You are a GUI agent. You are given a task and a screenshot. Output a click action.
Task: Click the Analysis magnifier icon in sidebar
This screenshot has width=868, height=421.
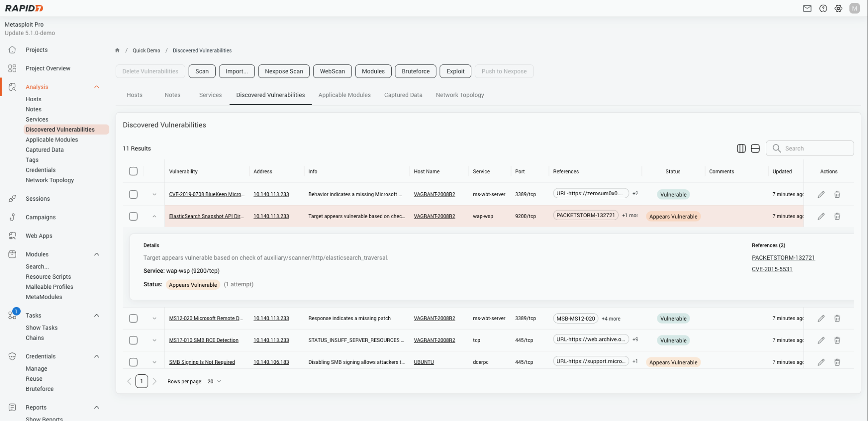[x=12, y=87]
